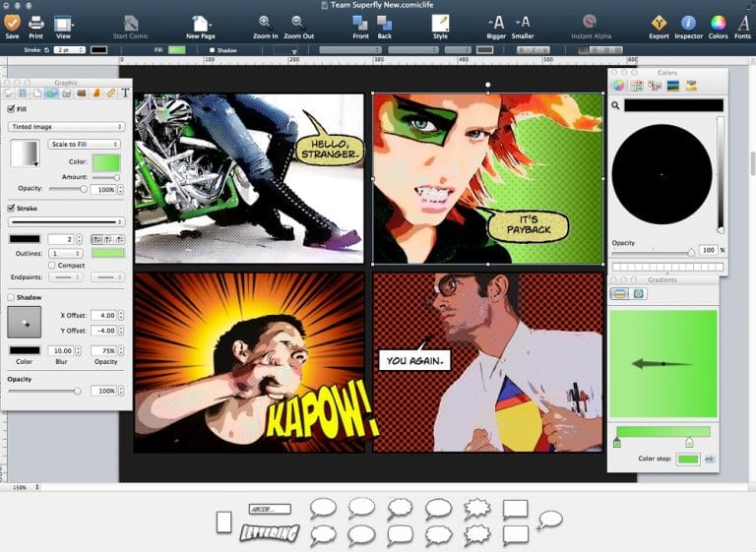Toggle the Fill checkbox
Viewport: 756px width, 552px height.
pyautogui.click(x=11, y=109)
